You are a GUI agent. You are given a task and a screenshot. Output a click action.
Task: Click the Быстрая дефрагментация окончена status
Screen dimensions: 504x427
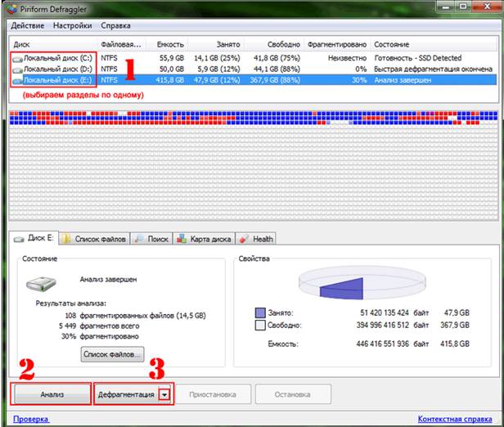tap(433, 69)
